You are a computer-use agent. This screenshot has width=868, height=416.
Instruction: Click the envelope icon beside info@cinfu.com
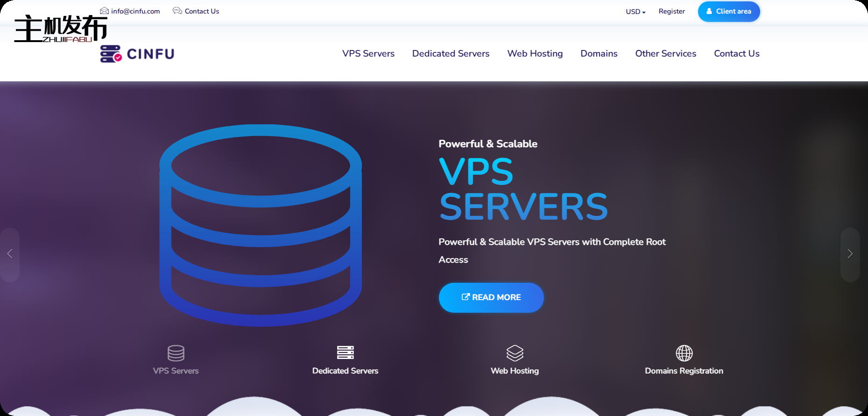[104, 11]
